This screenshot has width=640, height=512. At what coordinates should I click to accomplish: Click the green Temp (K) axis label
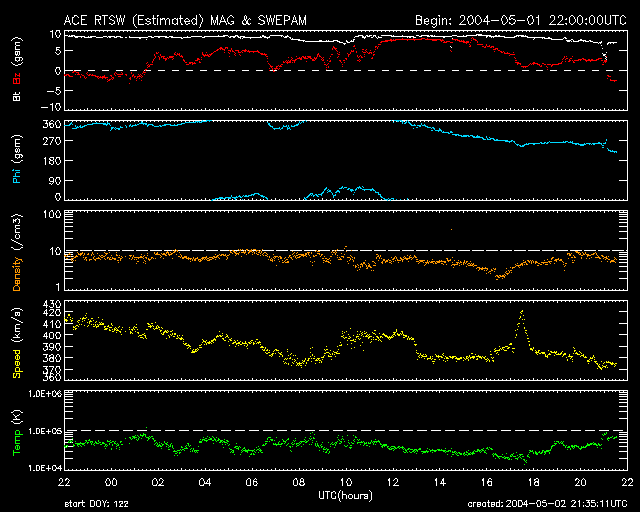[17, 433]
